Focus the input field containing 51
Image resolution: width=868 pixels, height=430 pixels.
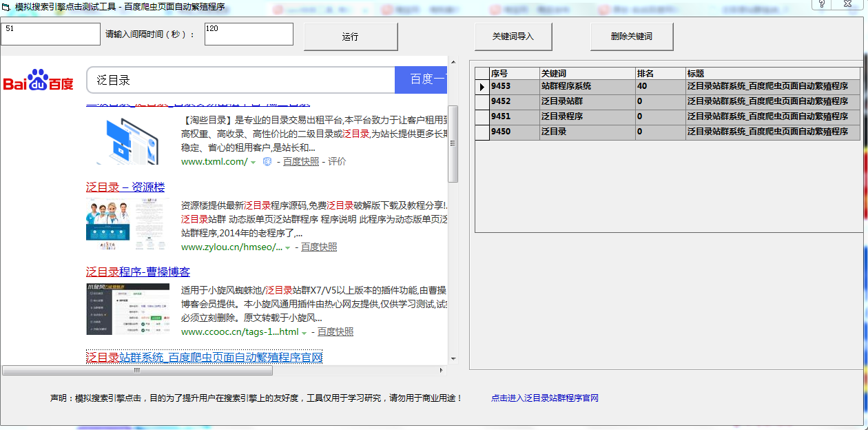(50, 34)
